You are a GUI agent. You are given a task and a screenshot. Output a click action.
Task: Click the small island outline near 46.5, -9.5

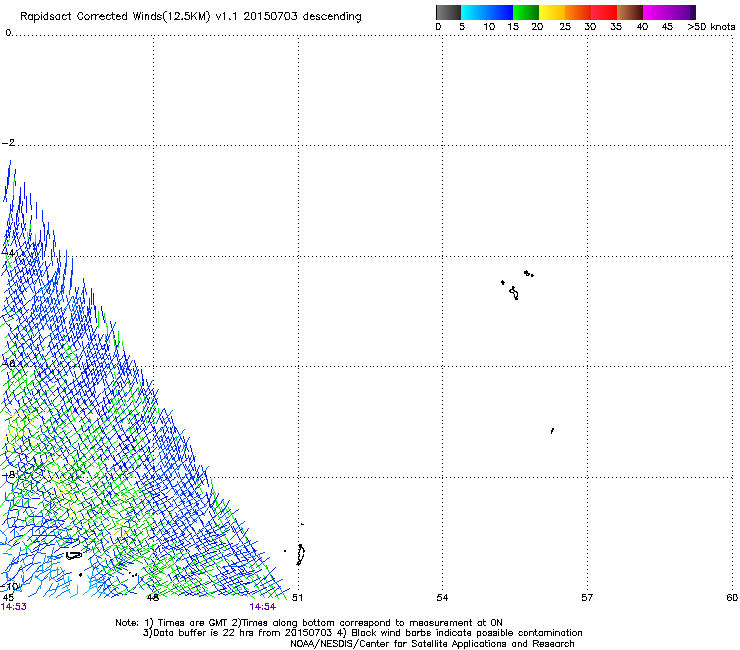point(73,556)
